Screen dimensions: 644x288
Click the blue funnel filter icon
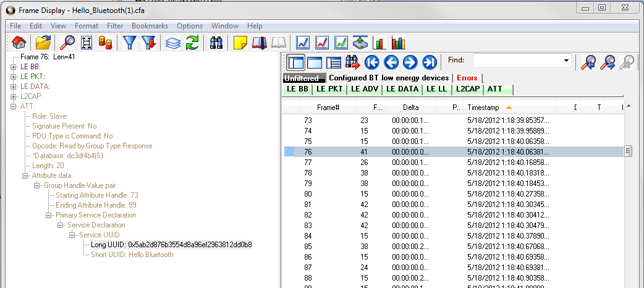pyautogui.click(x=129, y=42)
